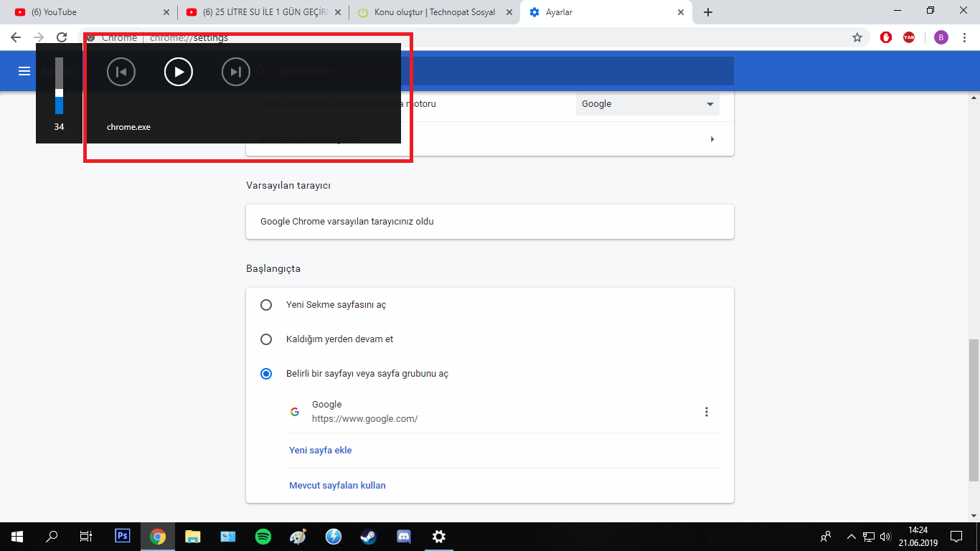This screenshot has height=551, width=980.
Task: Click the Yeni sayfa ekle link
Action: [321, 451]
